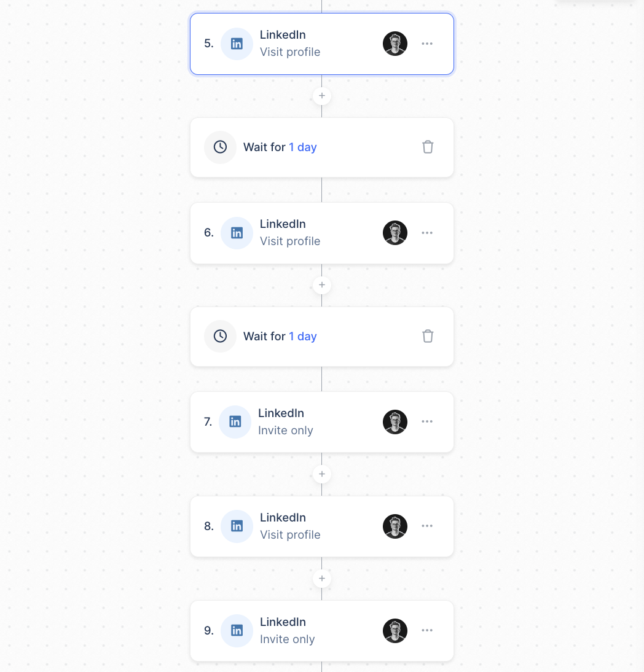Image resolution: width=644 pixels, height=672 pixels.
Task: Click the LinkedIn icon on step 9
Action: click(237, 631)
